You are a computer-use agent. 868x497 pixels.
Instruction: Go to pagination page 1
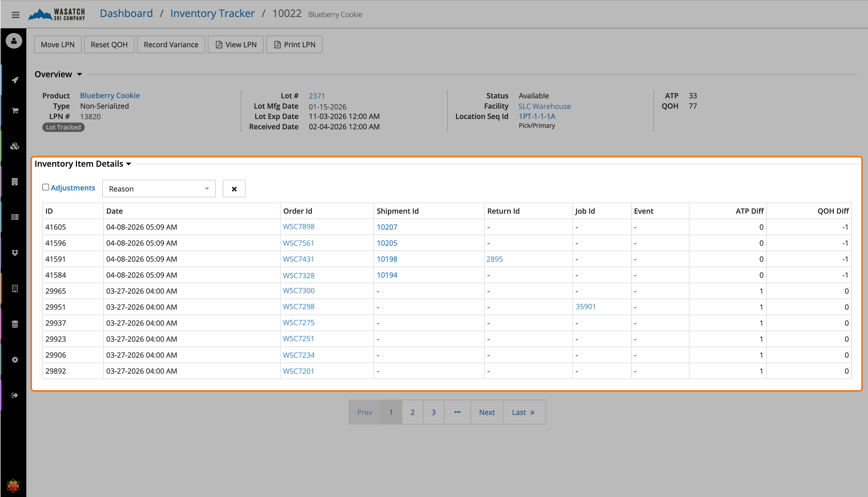[391, 412]
